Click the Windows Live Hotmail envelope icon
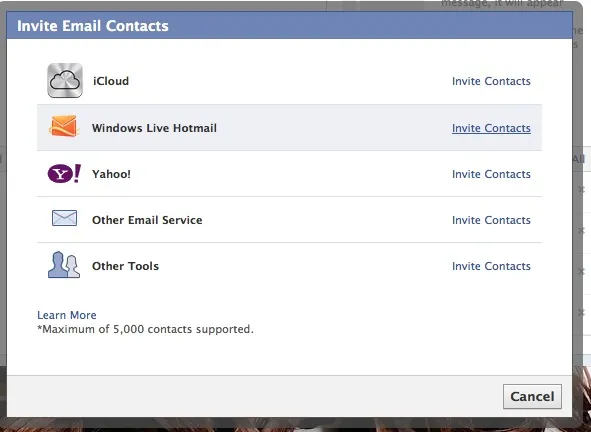Screen dimensions: 591x432 pos(64,126)
